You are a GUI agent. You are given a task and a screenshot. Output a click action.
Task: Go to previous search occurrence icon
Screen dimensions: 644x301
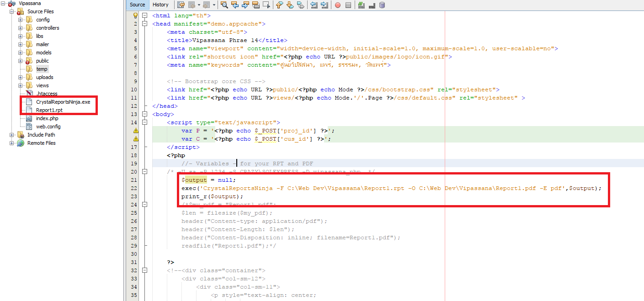tap(235, 5)
